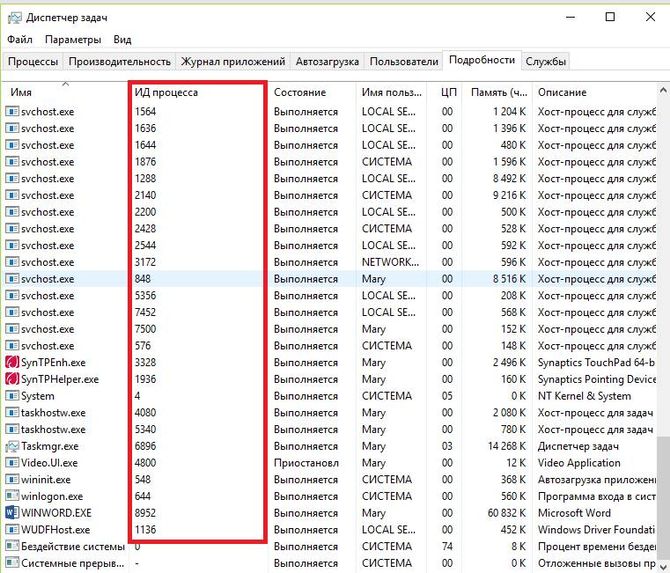
Task: Click the Task Manager title bar icon
Action: click(15, 18)
